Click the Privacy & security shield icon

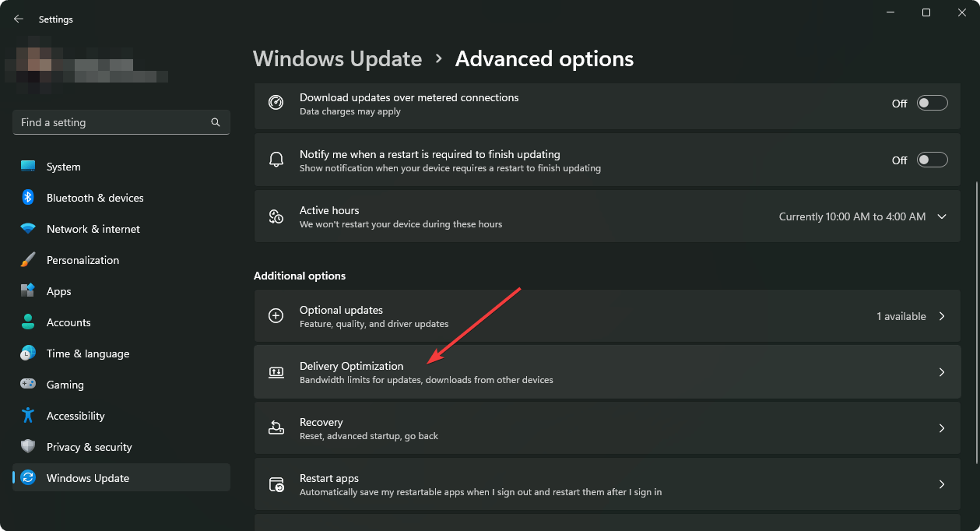tap(28, 447)
